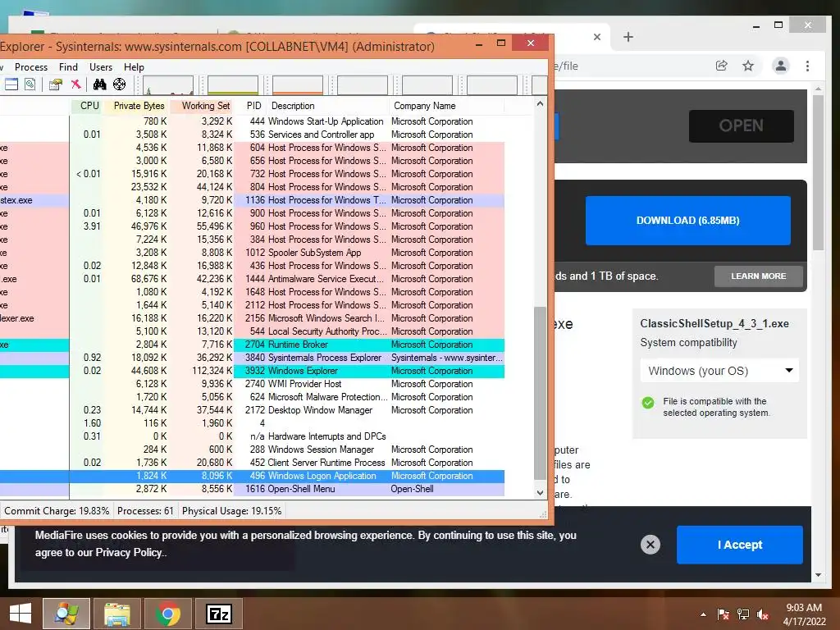Select the Antimalware Service Executable row
This screenshot has width=840, height=630.
tap(252, 279)
